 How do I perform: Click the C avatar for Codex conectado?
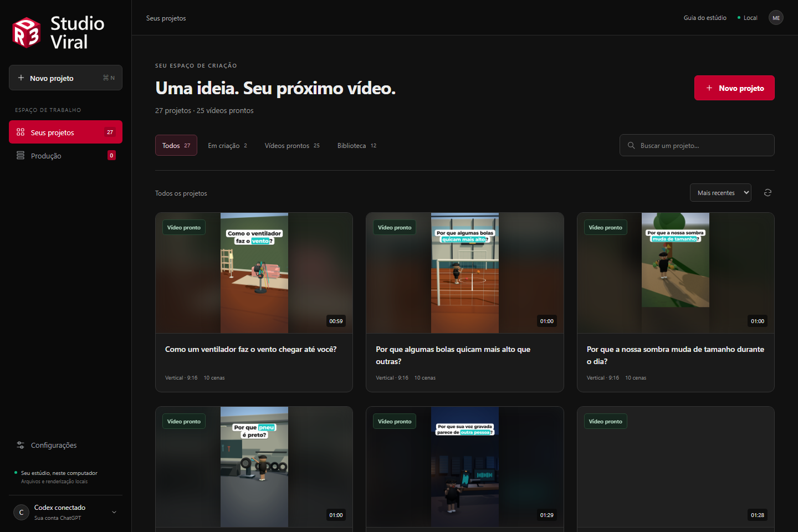[21, 512]
